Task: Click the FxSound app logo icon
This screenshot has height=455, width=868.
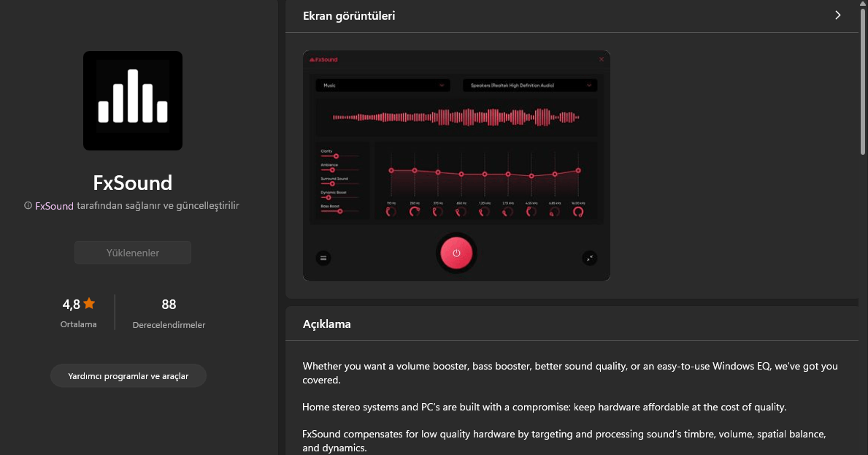Action: pos(133,101)
